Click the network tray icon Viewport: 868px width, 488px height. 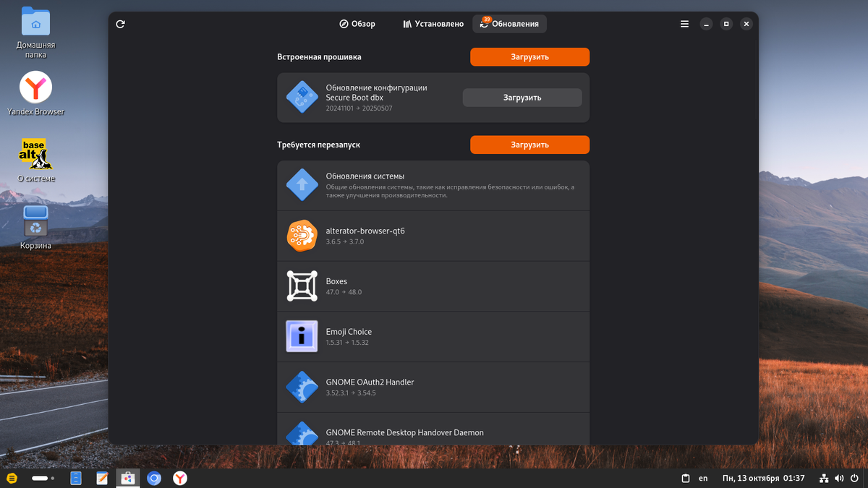[824, 479]
